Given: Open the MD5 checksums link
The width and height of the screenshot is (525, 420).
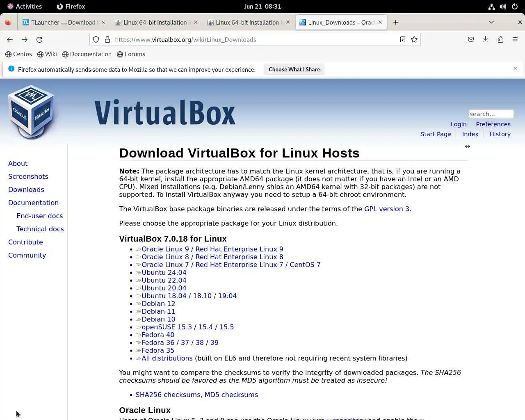Looking at the screenshot, I should click(231, 395).
